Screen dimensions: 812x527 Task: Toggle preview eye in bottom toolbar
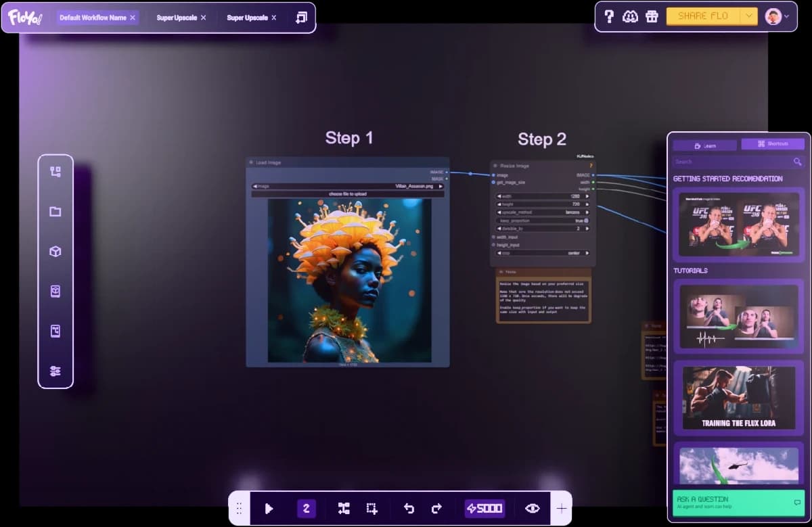coord(533,508)
